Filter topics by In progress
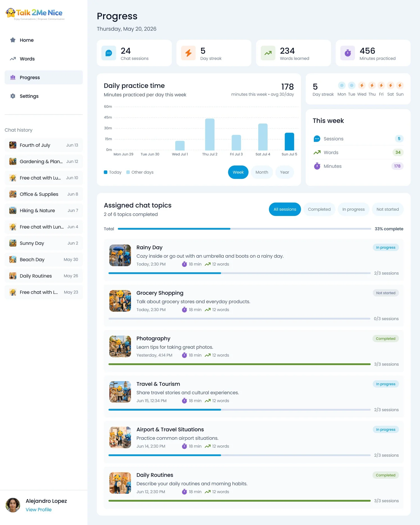Image resolution: width=420 pixels, height=525 pixels. coord(353,209)
